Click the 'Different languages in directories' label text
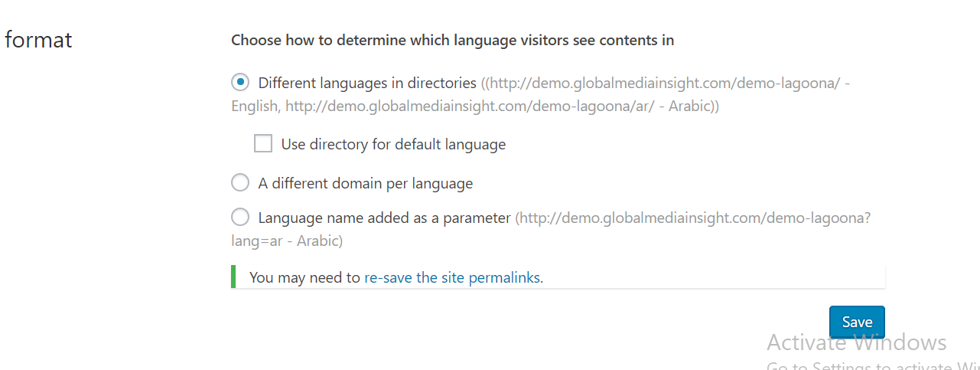 [367, 82]
